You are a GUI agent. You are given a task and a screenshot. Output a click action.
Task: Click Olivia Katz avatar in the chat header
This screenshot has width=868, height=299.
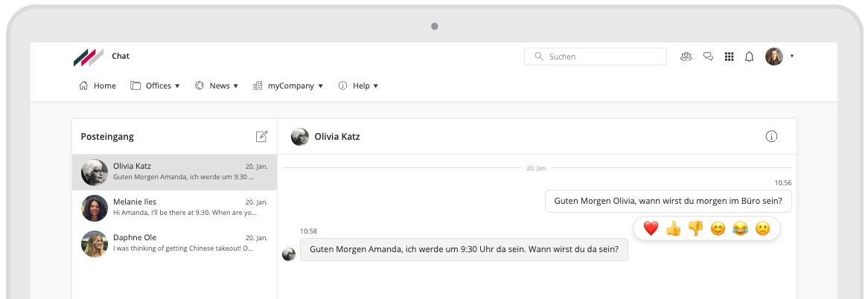tap(300, 137)
